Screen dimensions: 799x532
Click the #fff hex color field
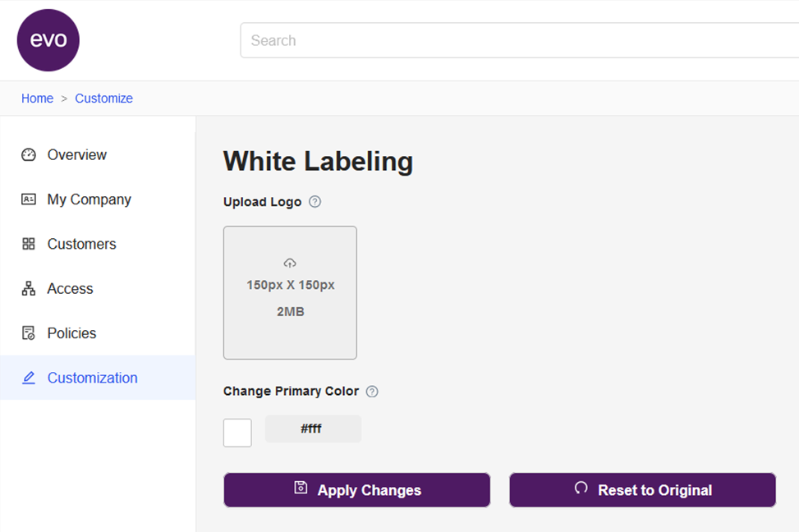tap(312, 429)
